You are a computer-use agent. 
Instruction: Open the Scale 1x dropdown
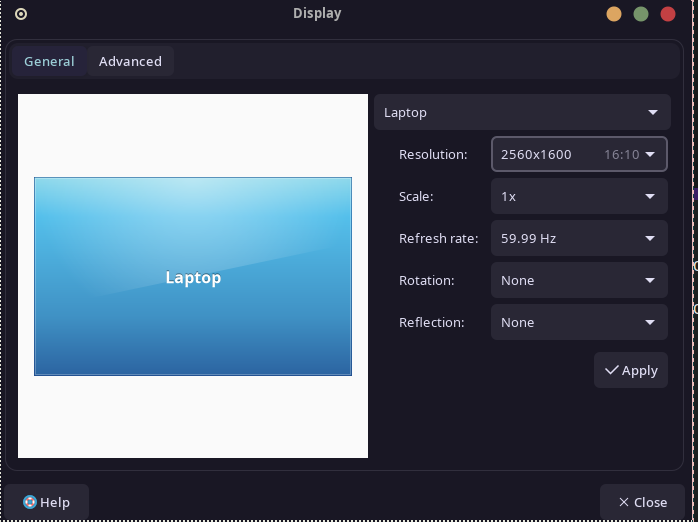pyautogui.click(x=579, y=196)
